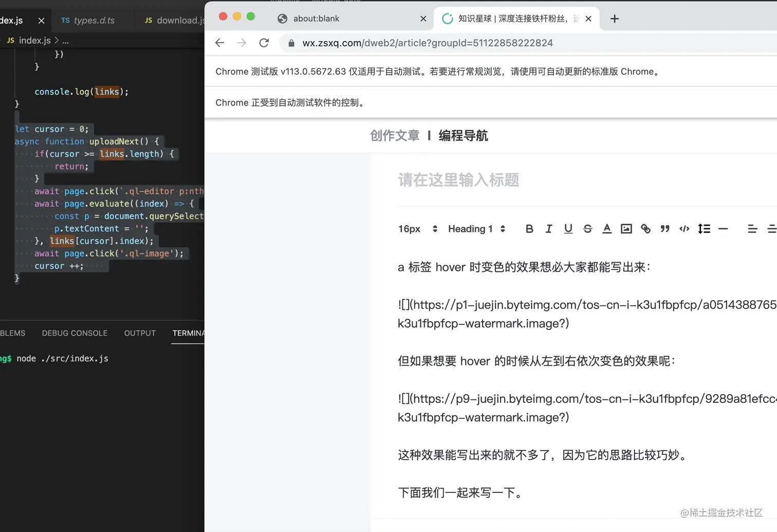The height and width of the screenshot is (532, 777).
Task: Open the text color picker
Action: click(607, 229)
